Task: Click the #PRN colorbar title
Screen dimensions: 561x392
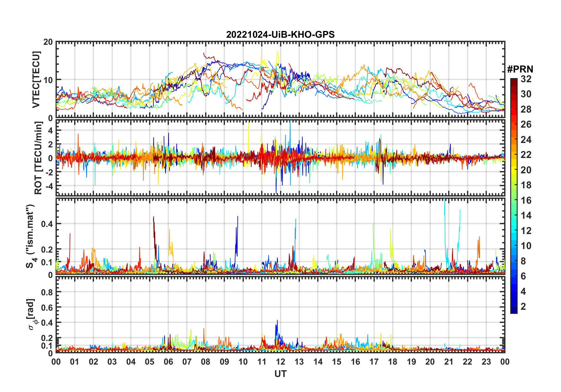Action: 520,69
